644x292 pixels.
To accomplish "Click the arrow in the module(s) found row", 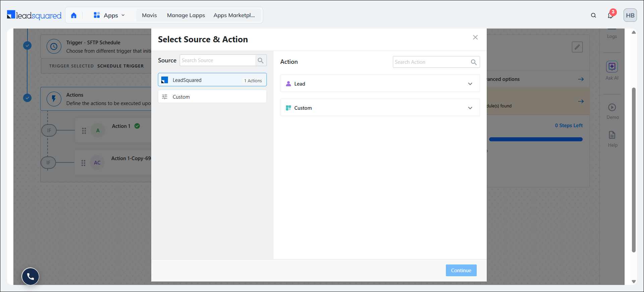I will (581, 101).
